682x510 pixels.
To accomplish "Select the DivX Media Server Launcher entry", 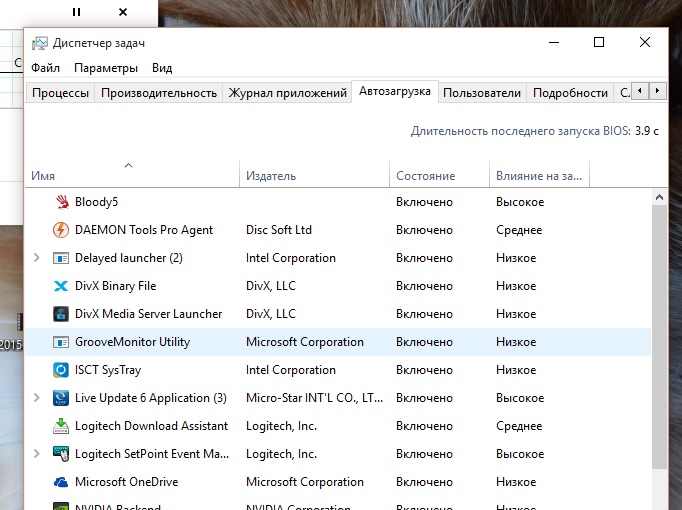I will point(148,314).
